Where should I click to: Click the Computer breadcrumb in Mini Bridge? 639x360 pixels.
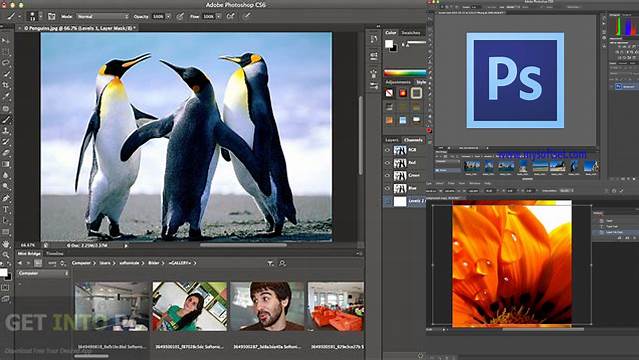click(x=81, y=263)
